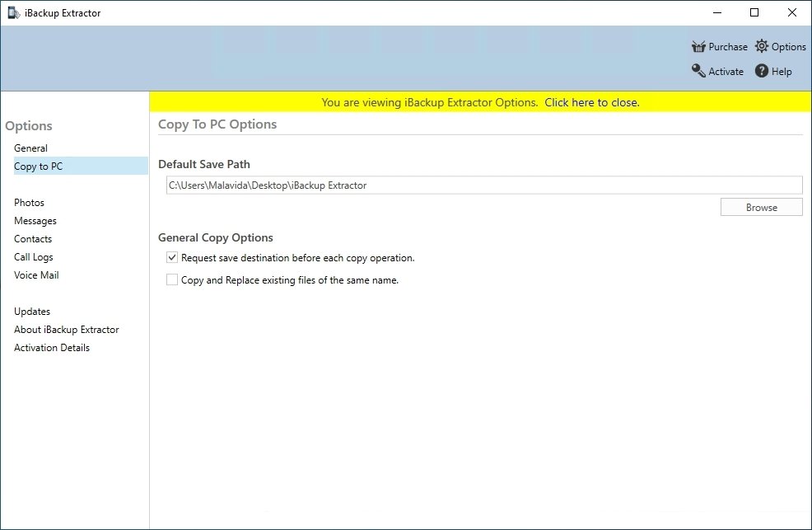Go to Messages options
This screenshot has height=530, width=812.
(35, 221)
